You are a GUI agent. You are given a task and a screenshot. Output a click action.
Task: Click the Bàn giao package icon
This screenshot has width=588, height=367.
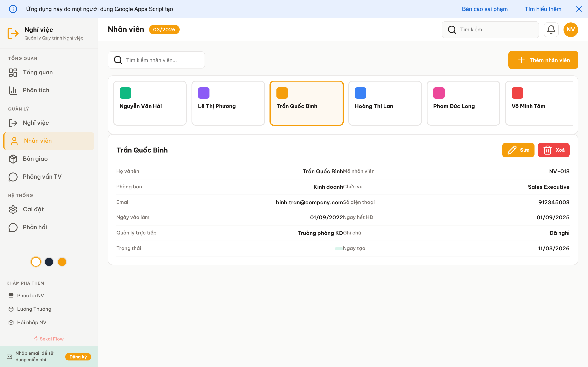13,159
